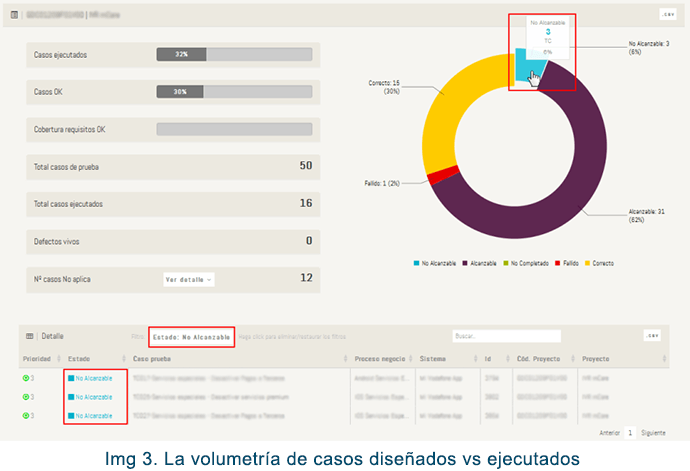Sort table by Estado column header
The width and height of the screenshot is (690, 471).
(x=81, y=358)
